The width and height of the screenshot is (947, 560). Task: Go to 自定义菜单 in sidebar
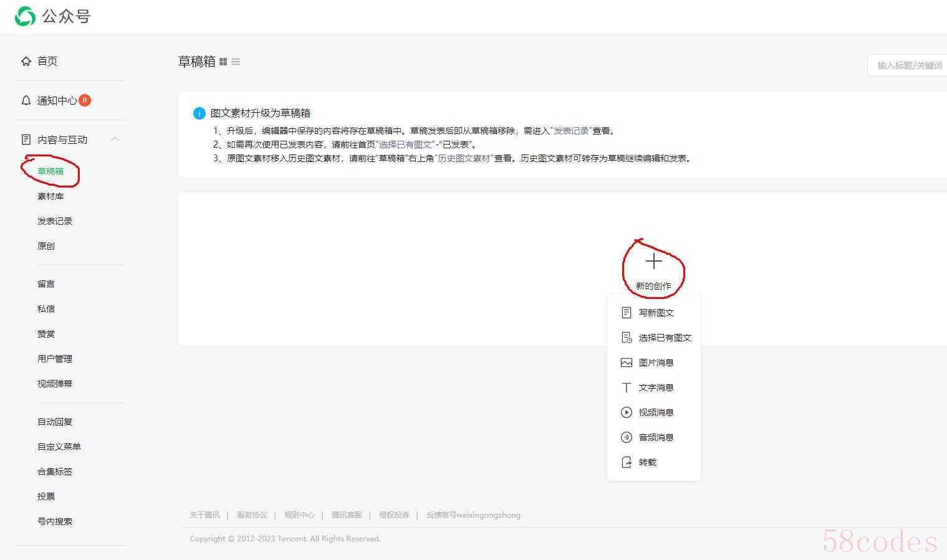tap(59, 447)
